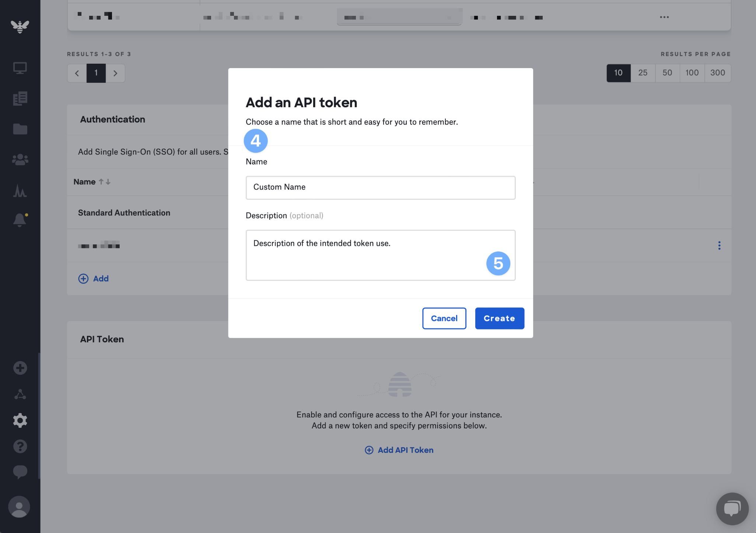Open the Devices monitor icon
The width and height of the screenshot is (756, 533).
point(20,68)
